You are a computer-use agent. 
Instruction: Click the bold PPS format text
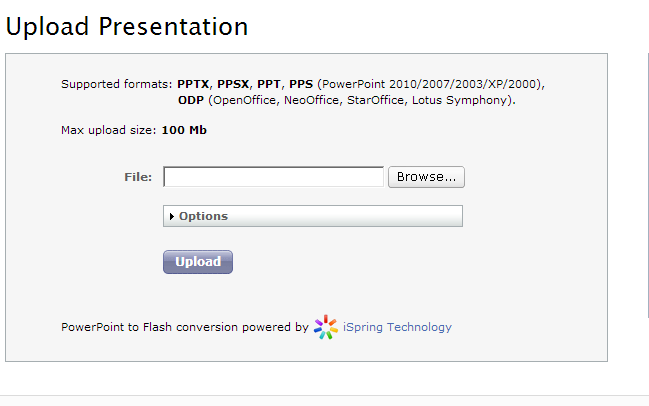301,84
